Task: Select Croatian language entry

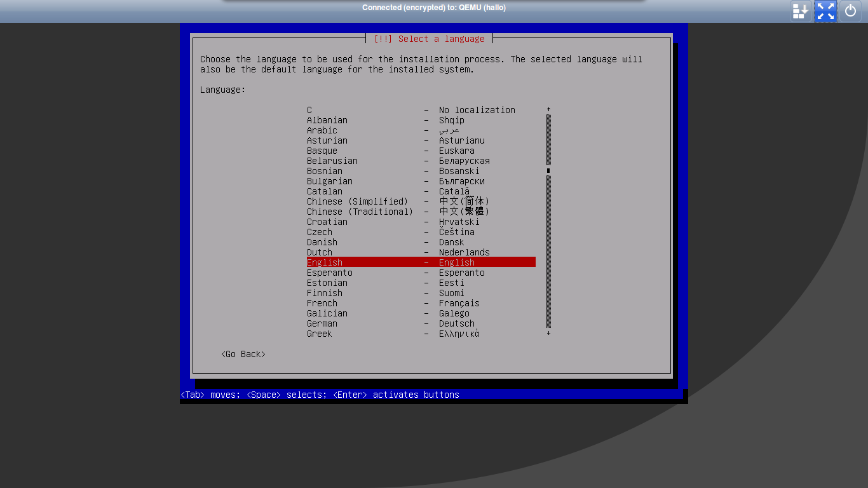Action: (x=421, y=222)
